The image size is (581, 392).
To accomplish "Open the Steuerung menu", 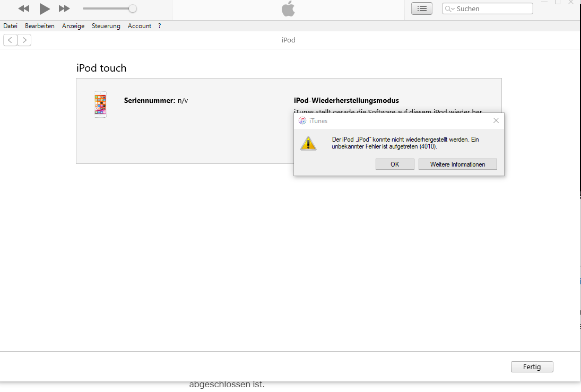I will (x=106, y=26).
